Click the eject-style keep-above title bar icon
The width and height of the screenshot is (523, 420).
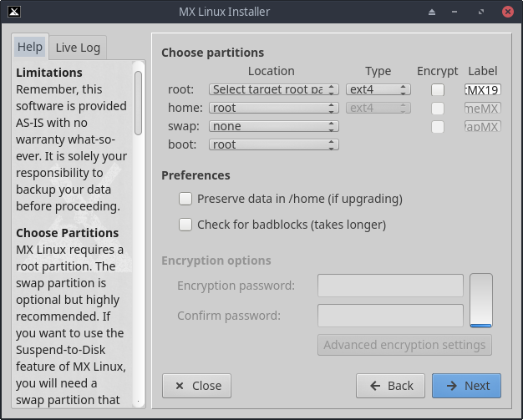click(x=432, y=13)
